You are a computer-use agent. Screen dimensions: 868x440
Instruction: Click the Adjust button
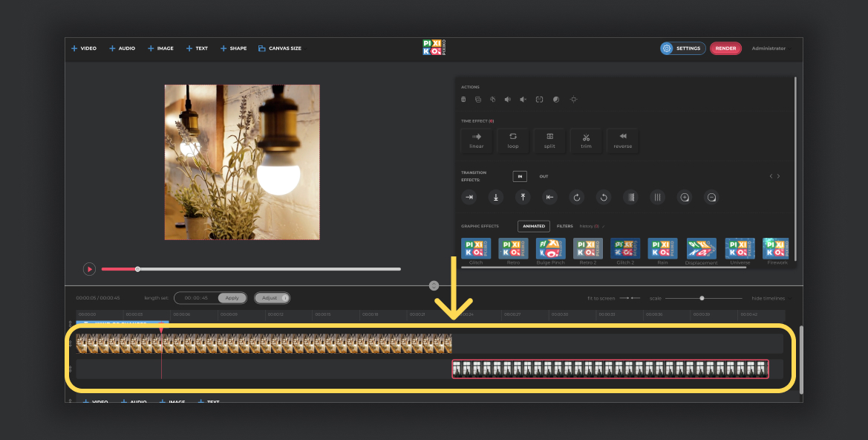pyautogui.click(x=272, y=298)
